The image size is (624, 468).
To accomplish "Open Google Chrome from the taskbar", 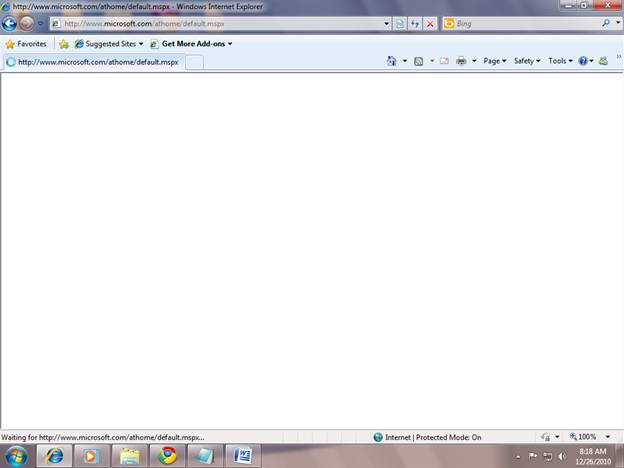I will point(167,456).
